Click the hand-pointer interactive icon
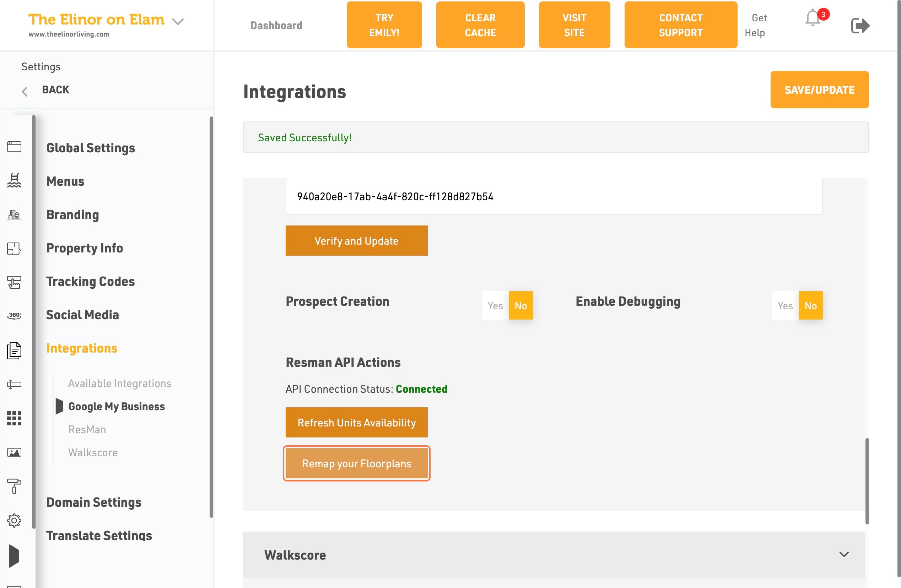The image size is (901, 588). [14, 282]
